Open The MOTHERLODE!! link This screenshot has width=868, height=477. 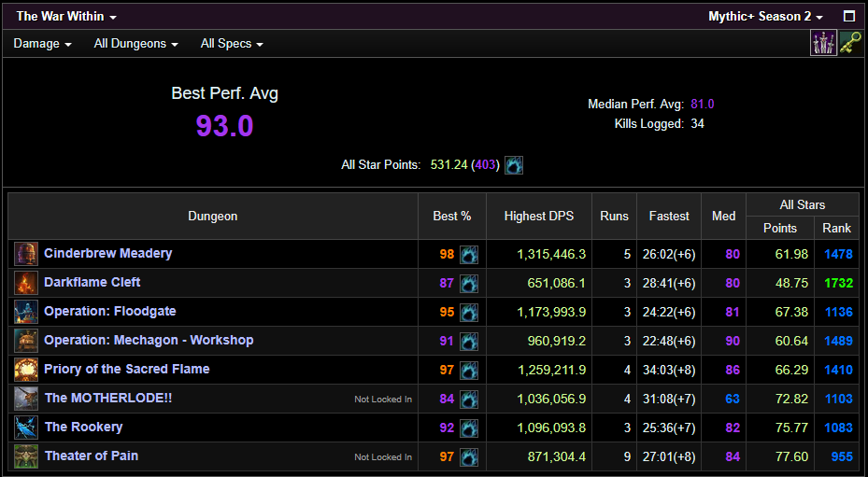pos(108,398)
